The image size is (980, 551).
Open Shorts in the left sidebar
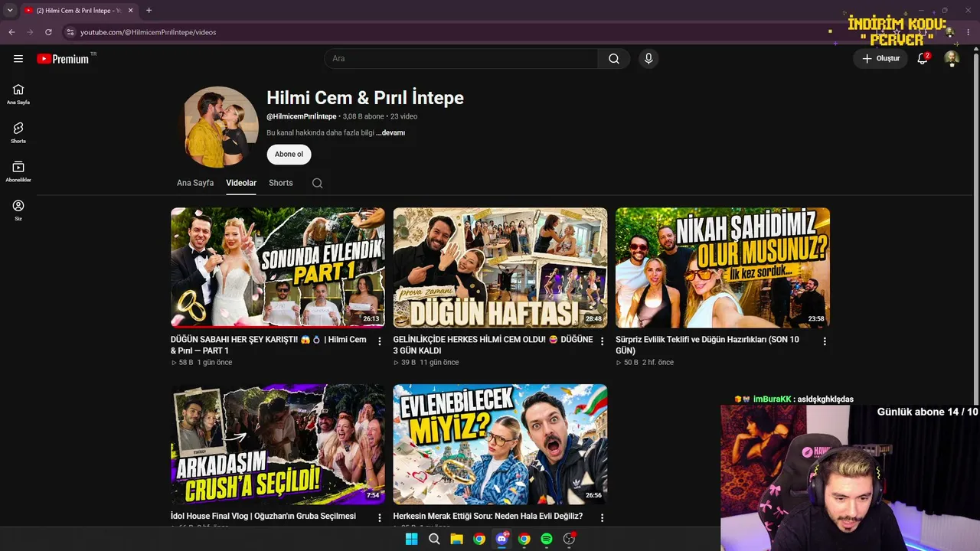18,133
